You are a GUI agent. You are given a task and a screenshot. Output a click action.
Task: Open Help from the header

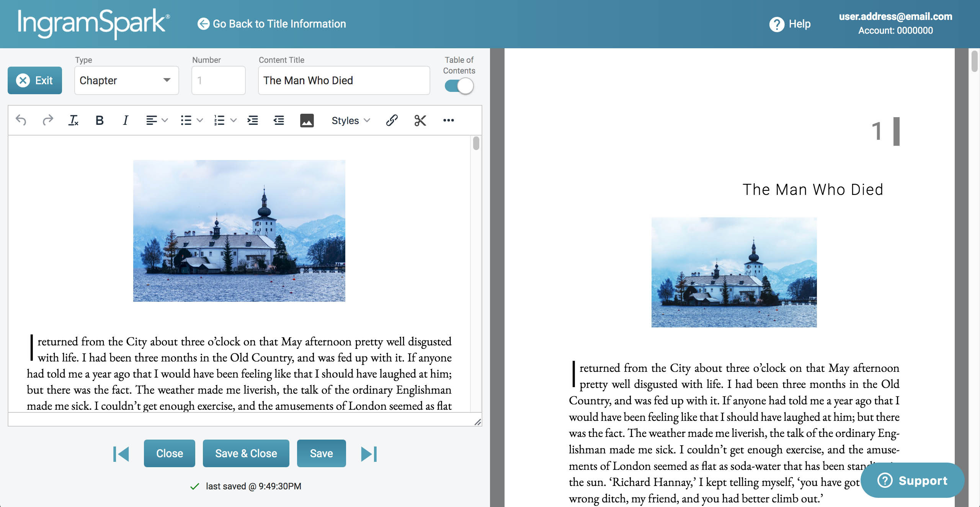tap(790, 24)
